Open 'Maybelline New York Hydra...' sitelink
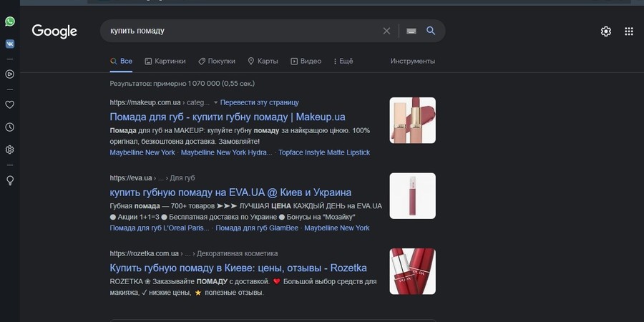Viewport: 644px width, 322px height. click(x=227, y=152)
